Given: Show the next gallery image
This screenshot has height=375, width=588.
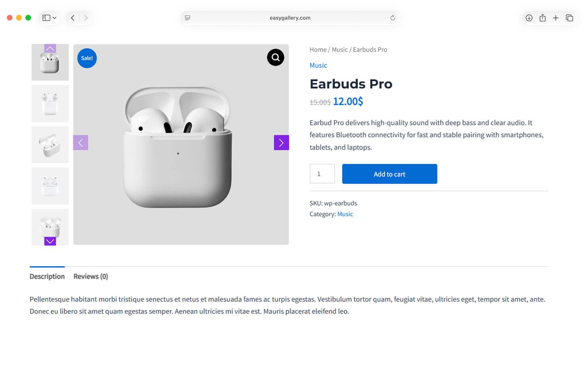Looking at the screenshot, I should click(x=281, y=143).
